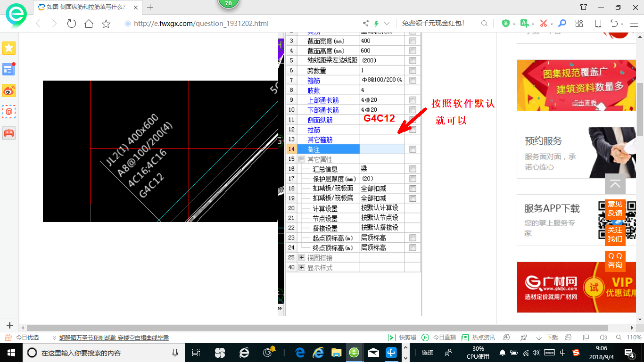Open the page translation tool icon

click(524, 24)
